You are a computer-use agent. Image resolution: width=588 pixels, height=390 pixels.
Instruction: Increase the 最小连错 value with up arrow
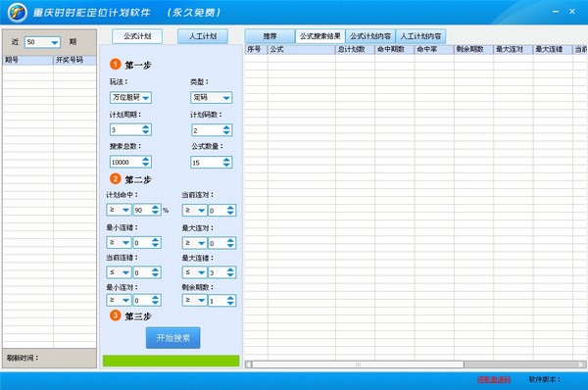[x=156, y=240]
